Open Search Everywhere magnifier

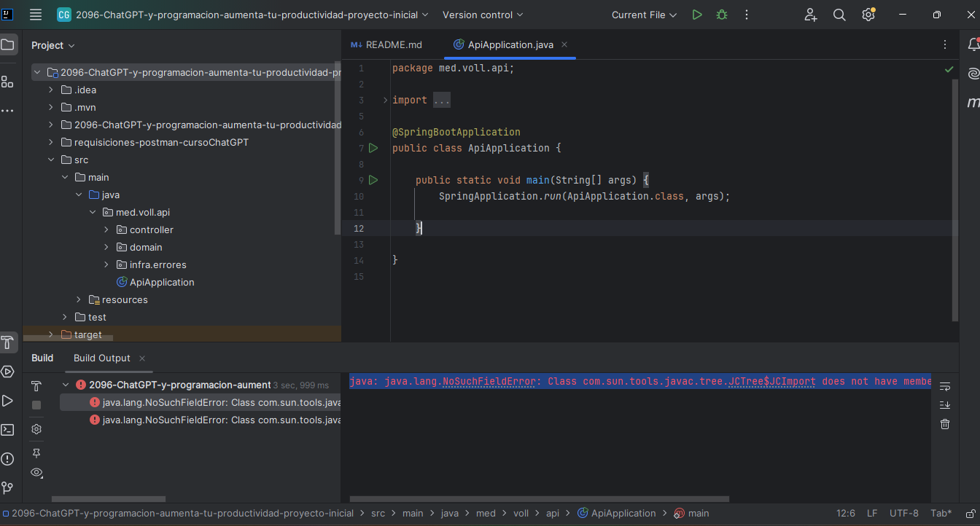click(x=839, y=15)
